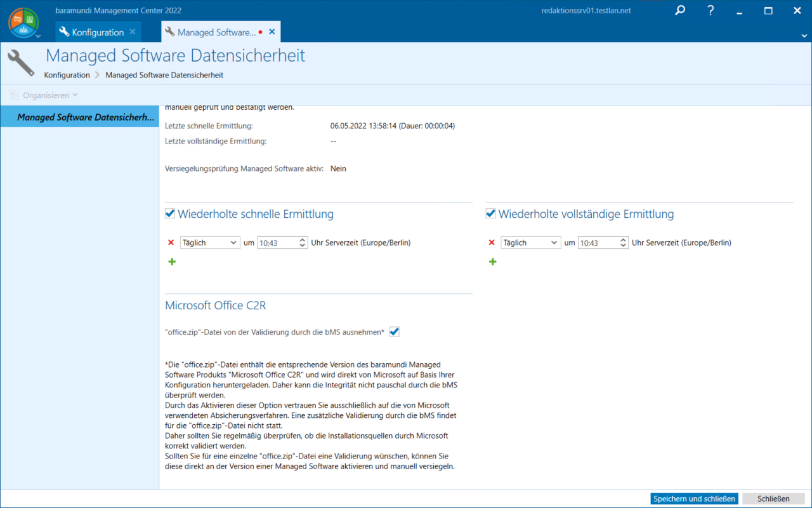Add a schedule under schnelle Ermittlung with green plus
The height and width of the screenshot is (508, 812).
coord(172,262)
